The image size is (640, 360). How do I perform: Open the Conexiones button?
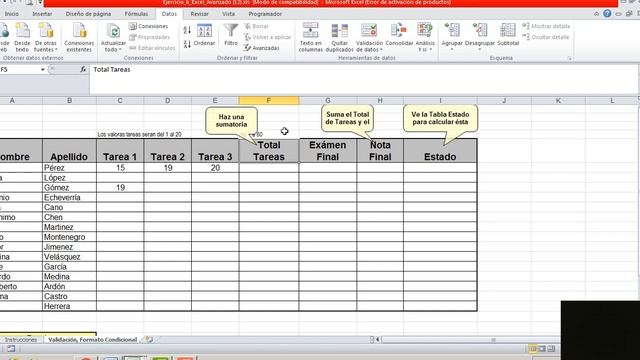pyautogui.click(x=149, y=26)
